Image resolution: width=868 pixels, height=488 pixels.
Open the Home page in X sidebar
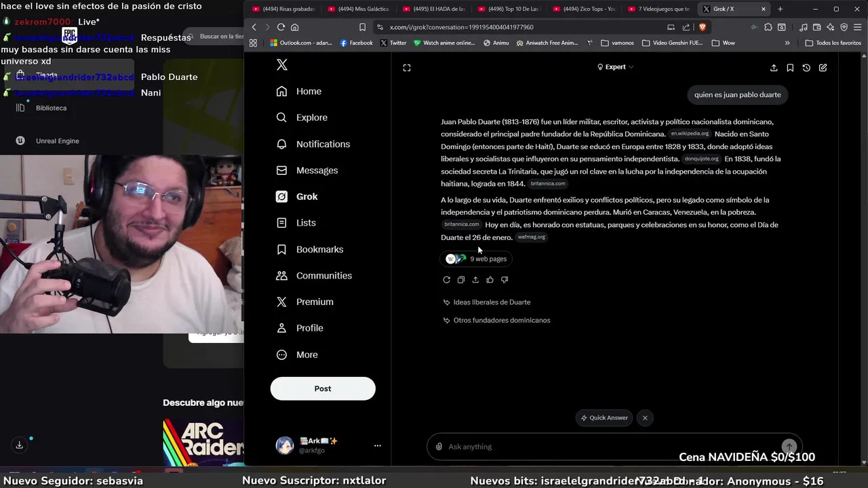299,91
